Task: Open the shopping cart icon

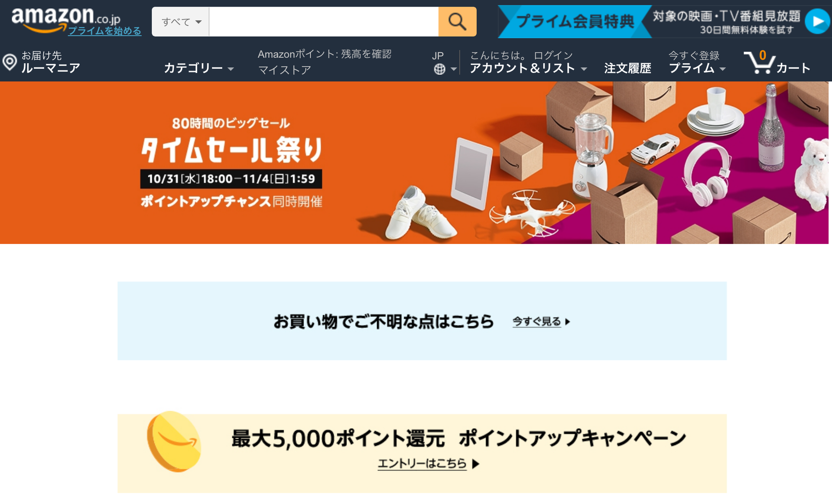Action: click(759, 62)
